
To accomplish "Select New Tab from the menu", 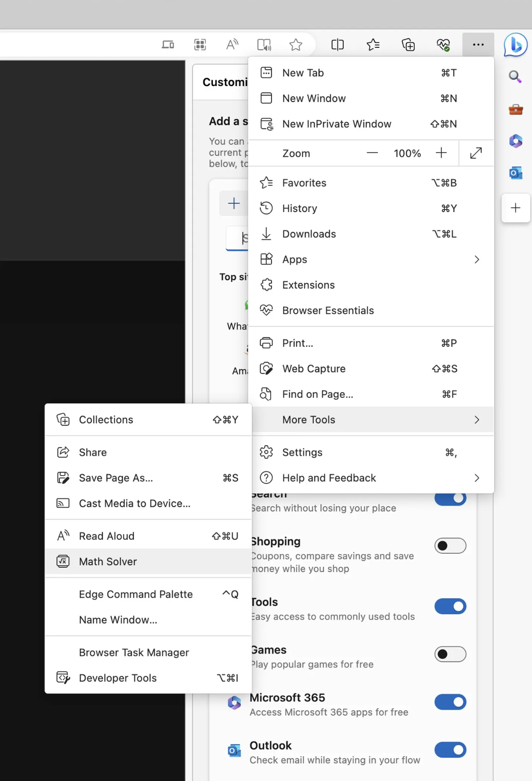I will click(x=371, y=73).
